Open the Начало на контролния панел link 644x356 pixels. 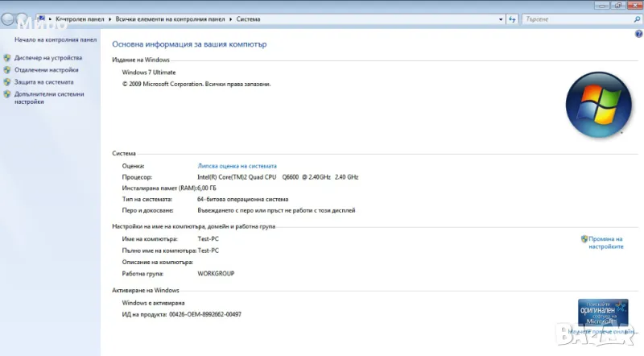click(56, 39)
